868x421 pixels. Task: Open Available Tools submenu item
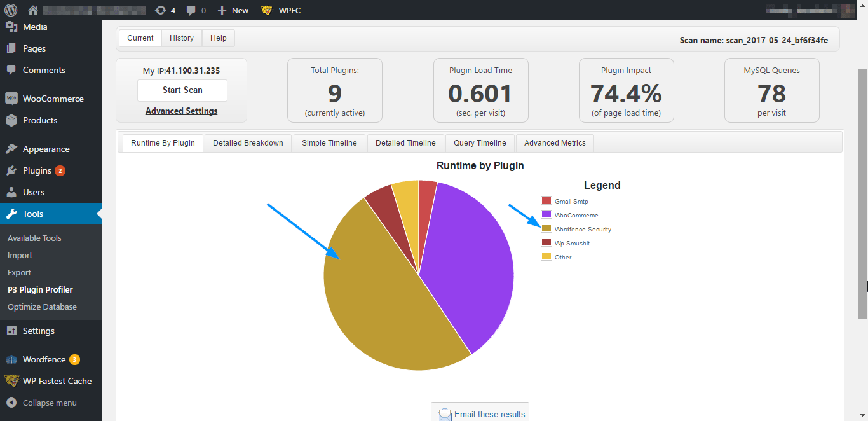point(34,238)
